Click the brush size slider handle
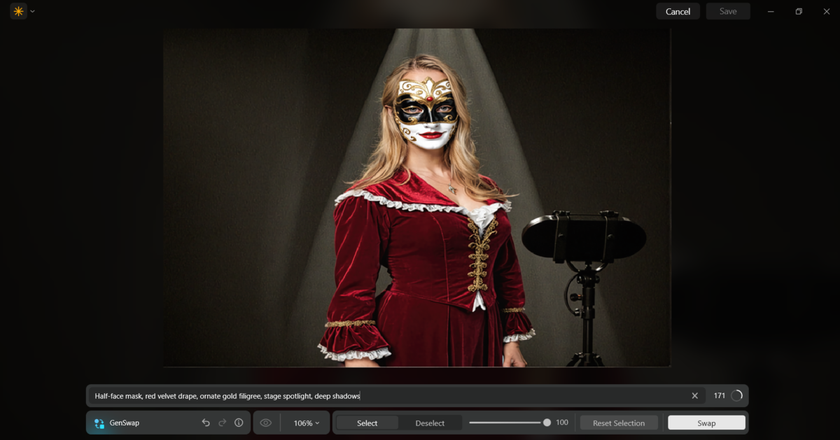The image size is (840, 440). [x=547, y=423]
